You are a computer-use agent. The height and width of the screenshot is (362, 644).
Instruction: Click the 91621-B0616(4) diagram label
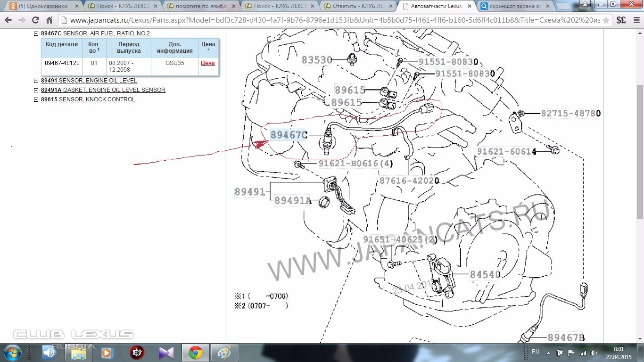(355, 164)
